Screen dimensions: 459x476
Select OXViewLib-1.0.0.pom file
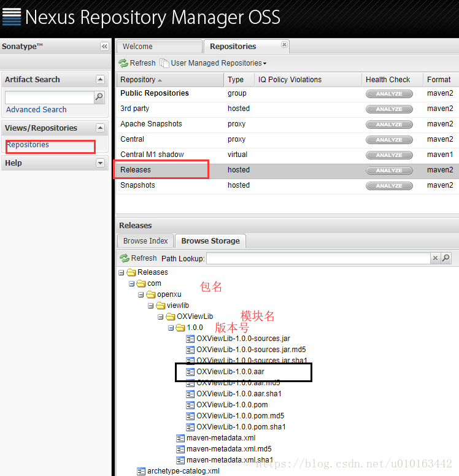[232, 405]
